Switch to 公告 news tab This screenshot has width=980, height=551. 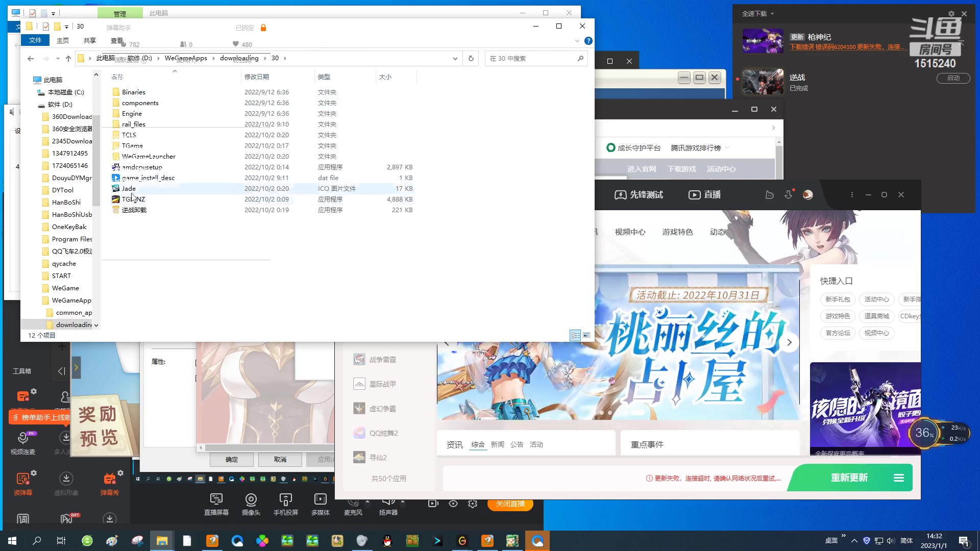517,444
